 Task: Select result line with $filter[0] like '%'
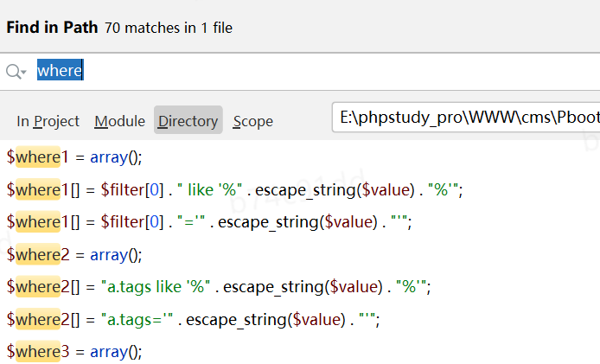pos(234,189)
